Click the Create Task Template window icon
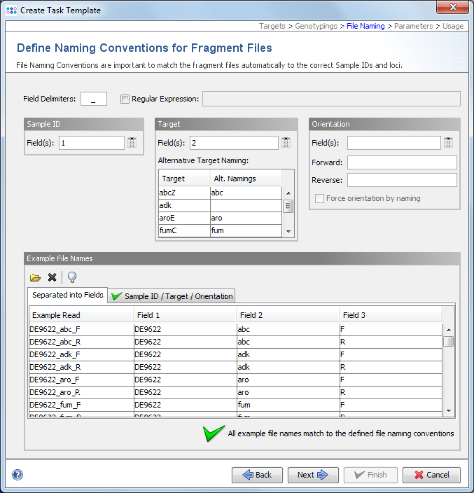474x493 pixels. click(12, 10)
